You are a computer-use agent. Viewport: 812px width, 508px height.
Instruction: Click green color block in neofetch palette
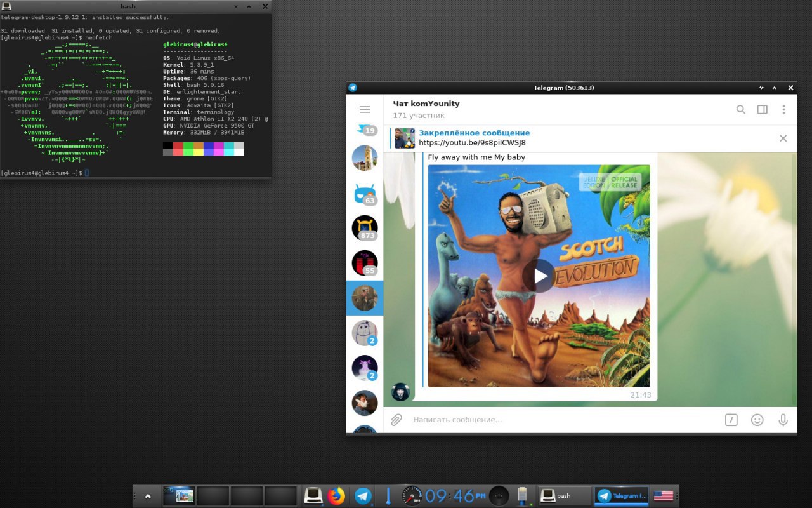coord(188,145)
